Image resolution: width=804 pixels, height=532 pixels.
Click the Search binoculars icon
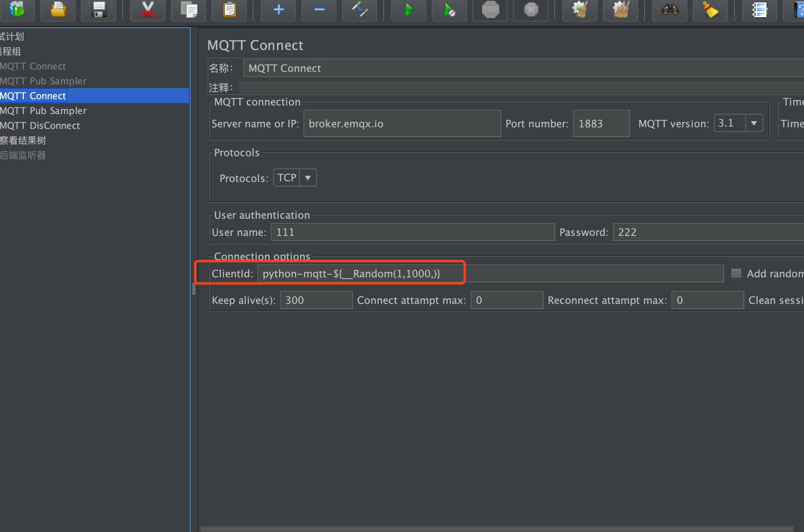click(x=670, y=9)
